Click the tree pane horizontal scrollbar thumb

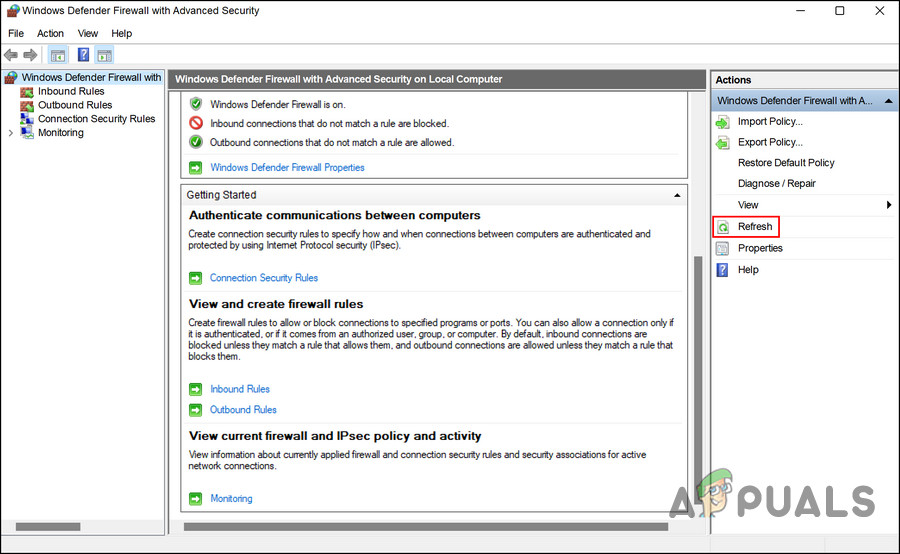[48, 527]
